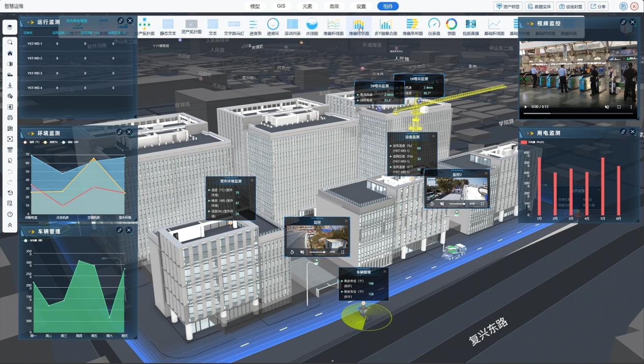
Task: Click the 分享 share button
Action: [x=598, y=7]
